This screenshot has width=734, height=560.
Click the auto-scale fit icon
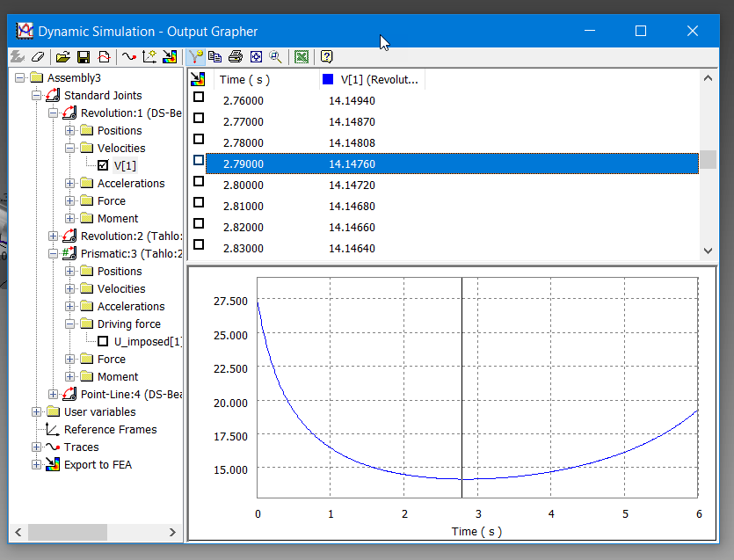[x=256, y=56]
